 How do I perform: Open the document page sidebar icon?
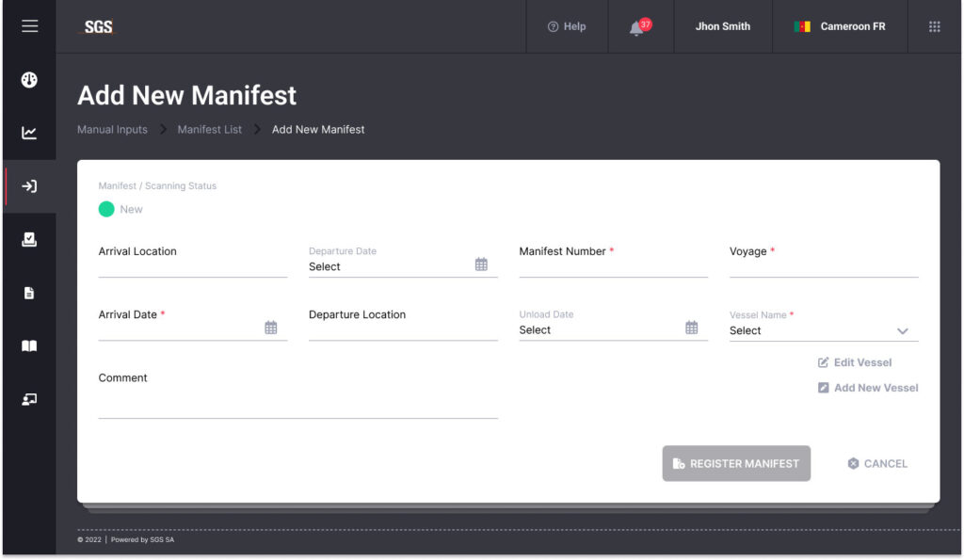[29, 294]
